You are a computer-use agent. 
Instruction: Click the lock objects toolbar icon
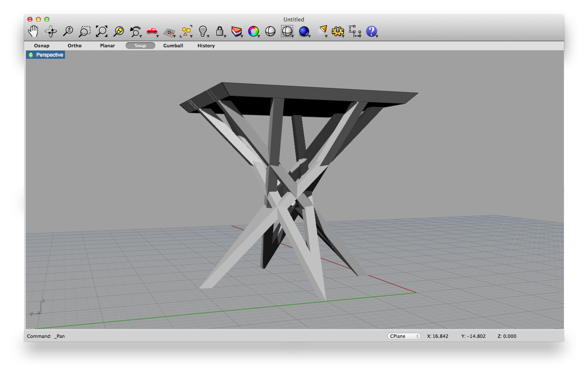[x=220, y=31]
